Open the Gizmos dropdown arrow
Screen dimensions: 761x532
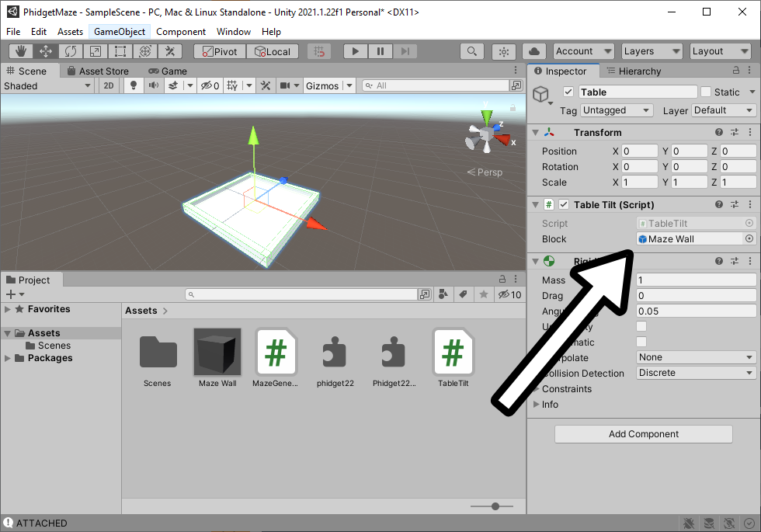tap(349, 85)
